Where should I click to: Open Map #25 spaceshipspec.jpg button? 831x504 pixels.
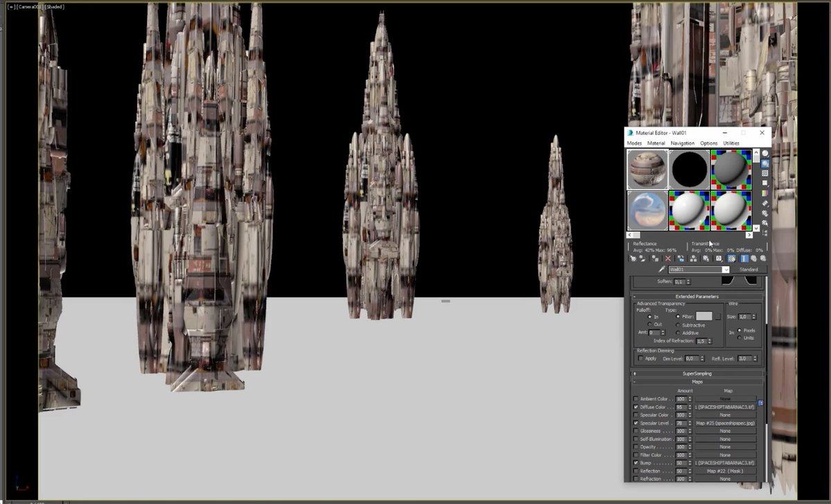pos(725,423)
